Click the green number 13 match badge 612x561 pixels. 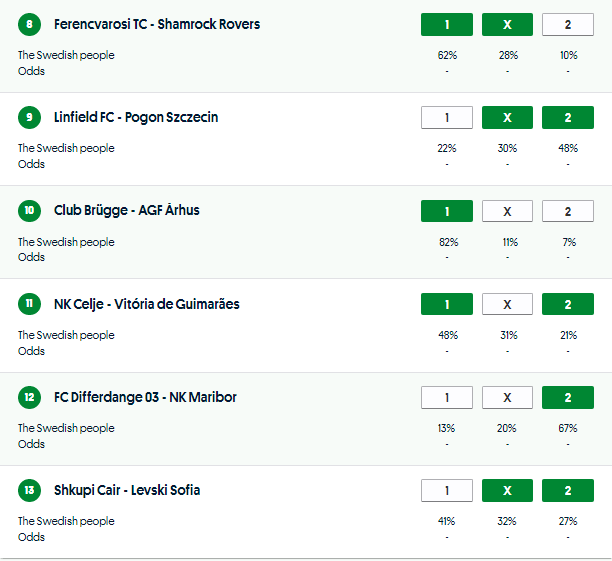[30, 491]
